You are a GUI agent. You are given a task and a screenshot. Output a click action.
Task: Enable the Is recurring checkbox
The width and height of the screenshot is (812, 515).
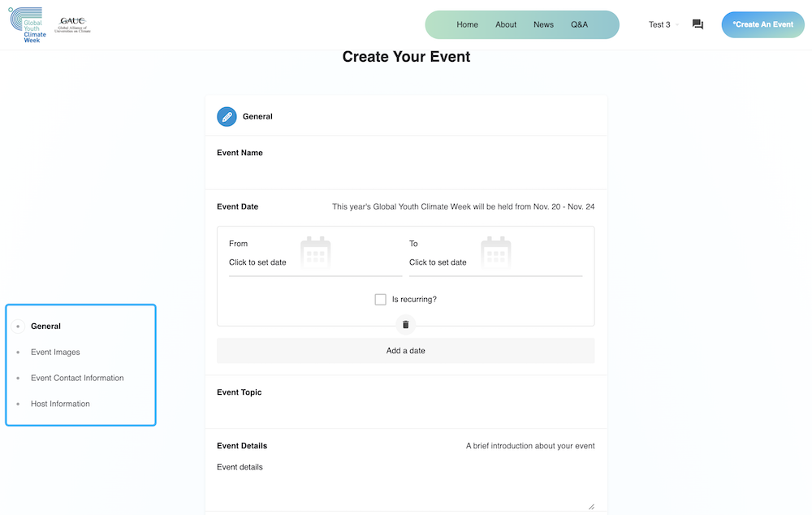click(x=380, y=300)
